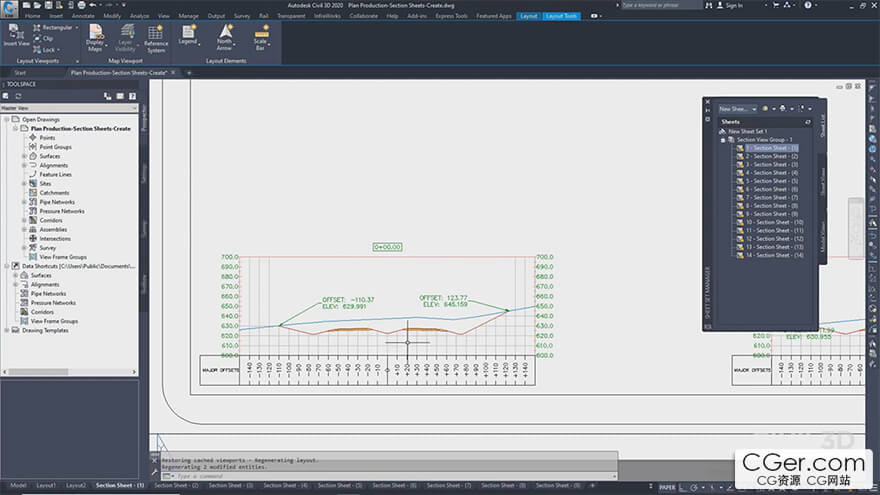Click the Legend layout element icon
This screenshot has width=880, height=495.
pyautogui.click(x=187, y=38)
